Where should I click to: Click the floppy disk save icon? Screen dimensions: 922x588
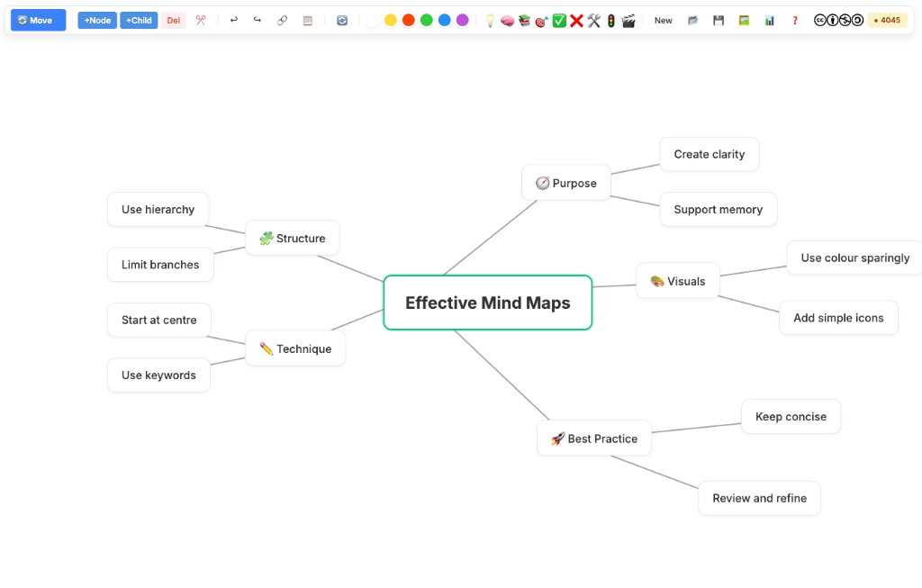719,19
